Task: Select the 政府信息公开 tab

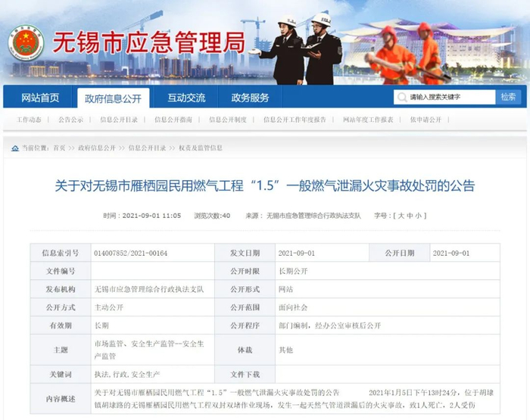Action: tap(113, 98)
